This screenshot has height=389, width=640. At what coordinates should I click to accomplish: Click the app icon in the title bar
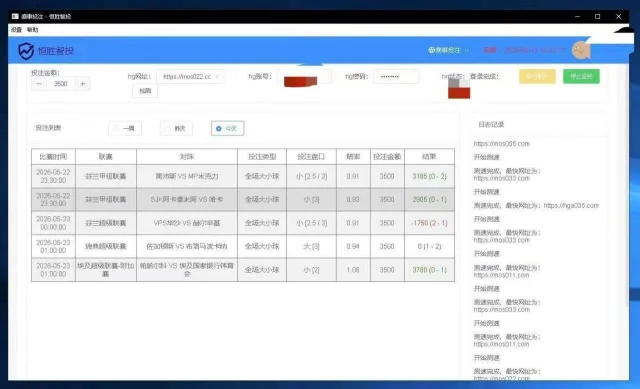pyautogui.click(x=15, y=16)
